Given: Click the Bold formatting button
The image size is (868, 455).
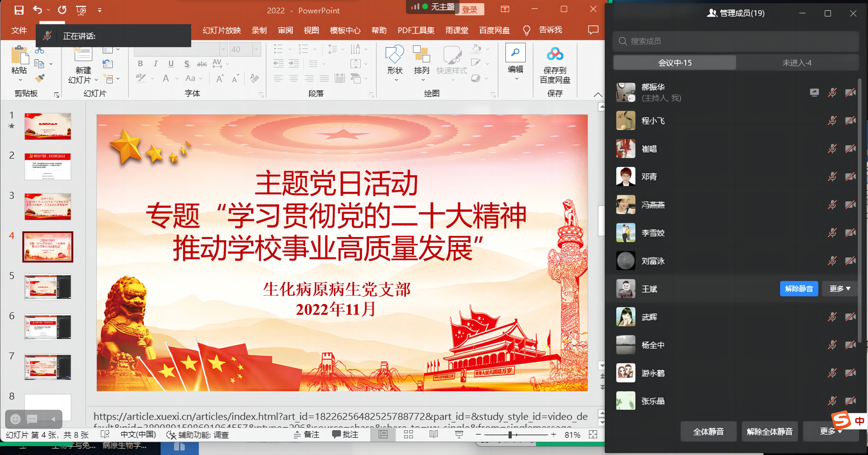Looking at the screenshot, I should [x=140, y=63].
